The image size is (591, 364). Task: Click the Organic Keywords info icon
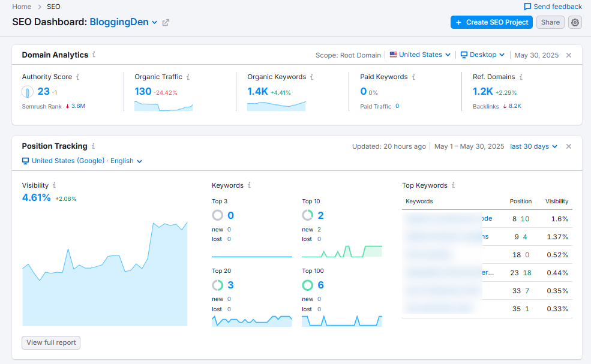[313, 77]
